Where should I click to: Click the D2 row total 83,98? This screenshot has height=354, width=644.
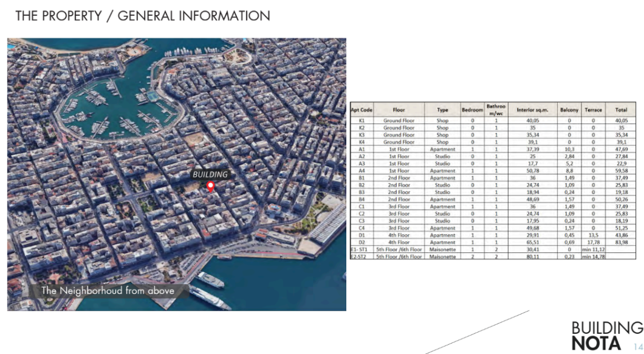point(621,243)
